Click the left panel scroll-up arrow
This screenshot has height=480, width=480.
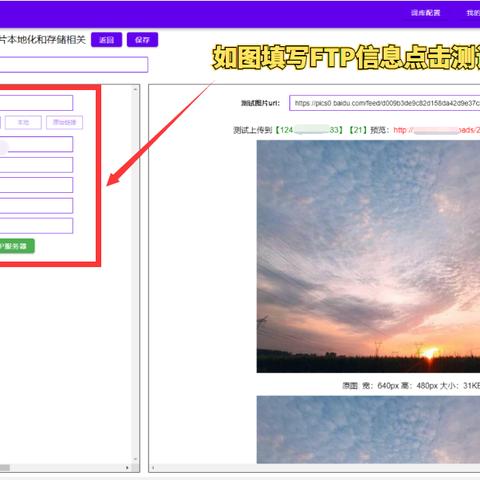pyautogui.click(x=135, y=89)
